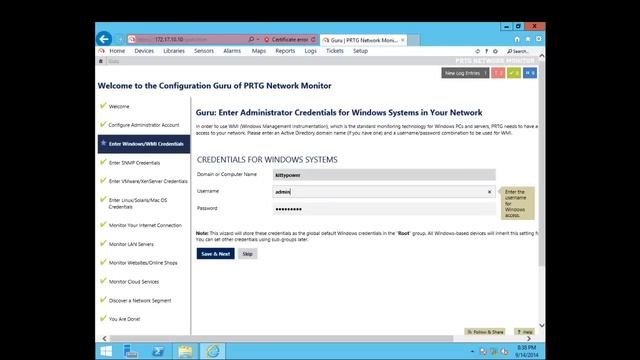640x360 pixels.
Task: Click the Help button at bottom right
Action: point(524,332)
